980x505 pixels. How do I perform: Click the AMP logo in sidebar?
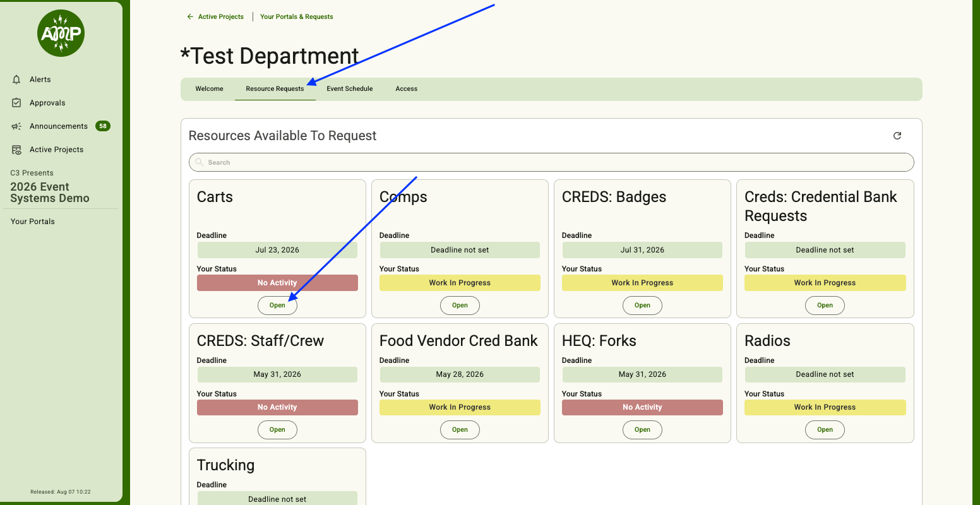tap(61, 33)
